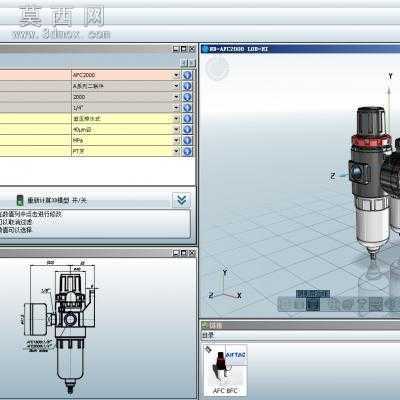Click the 2D dimension drawing preview

59,327
